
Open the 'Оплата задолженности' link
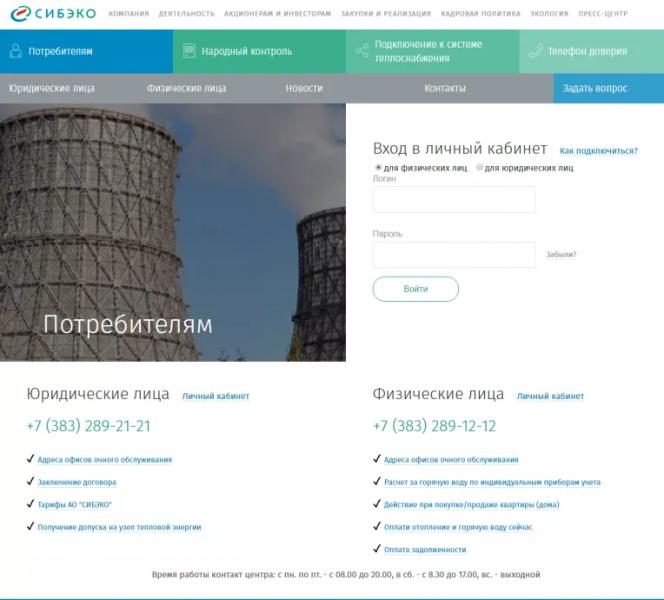pyautogui.click(x=425, y=549)
